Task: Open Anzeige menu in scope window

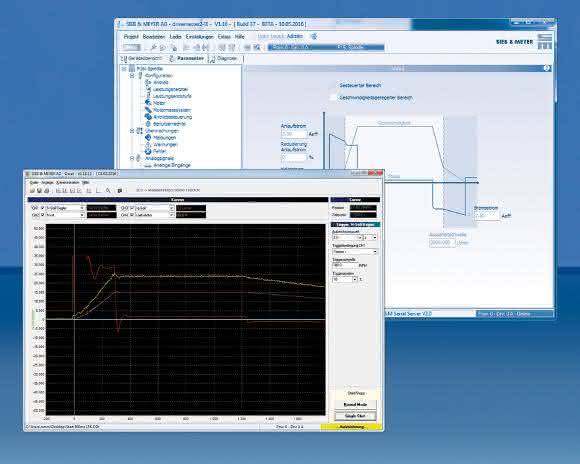Action: (x=47, y=183)
